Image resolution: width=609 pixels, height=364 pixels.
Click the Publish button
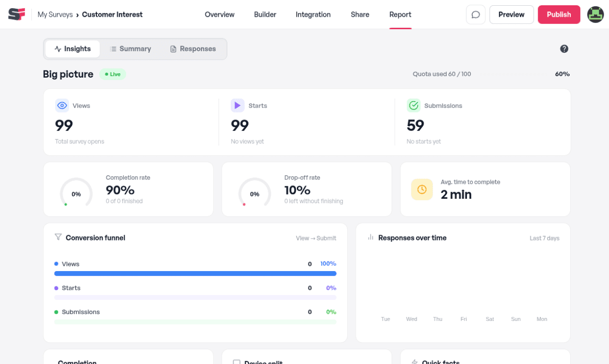559,14
